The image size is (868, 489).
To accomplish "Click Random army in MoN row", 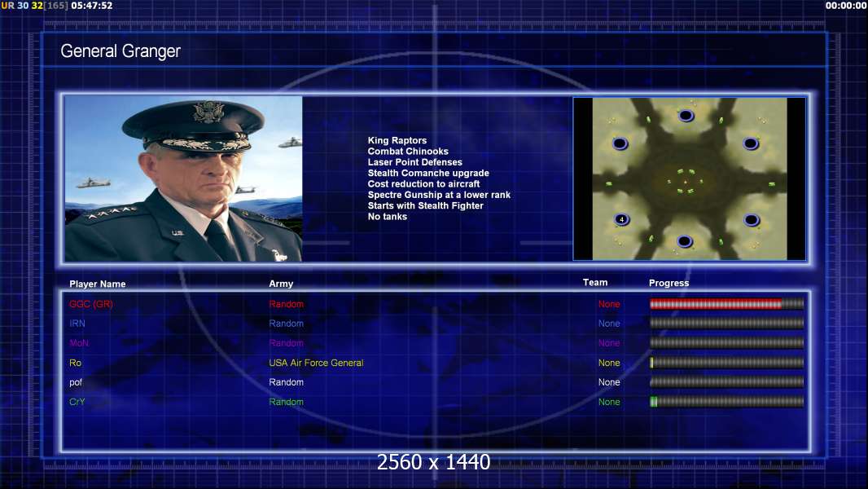I will 286,343.
